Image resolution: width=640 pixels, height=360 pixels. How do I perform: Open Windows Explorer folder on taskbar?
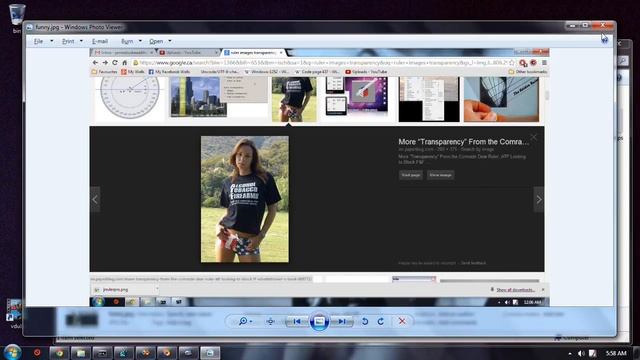click(81, 353)
